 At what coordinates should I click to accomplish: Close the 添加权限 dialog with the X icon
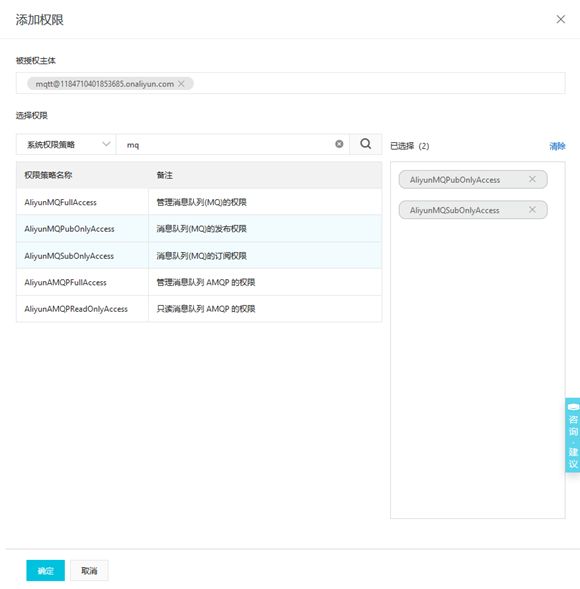[560, 19]
